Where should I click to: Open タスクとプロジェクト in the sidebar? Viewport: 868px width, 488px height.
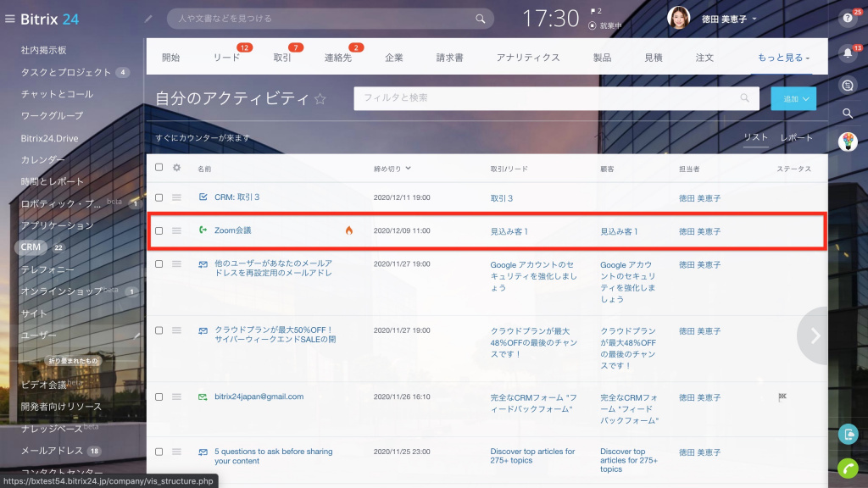pyautogui.click(x=66, y=72)
